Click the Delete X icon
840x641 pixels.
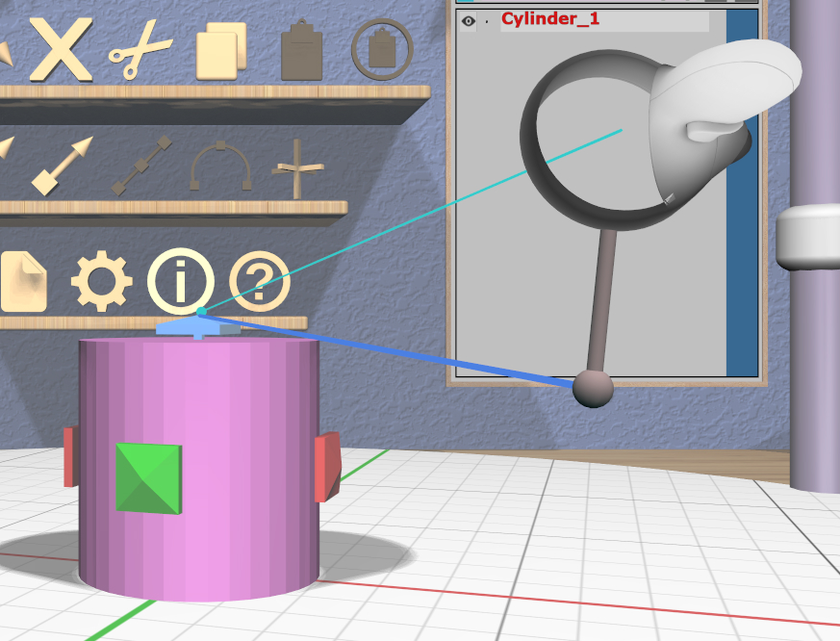pos(61,48)
